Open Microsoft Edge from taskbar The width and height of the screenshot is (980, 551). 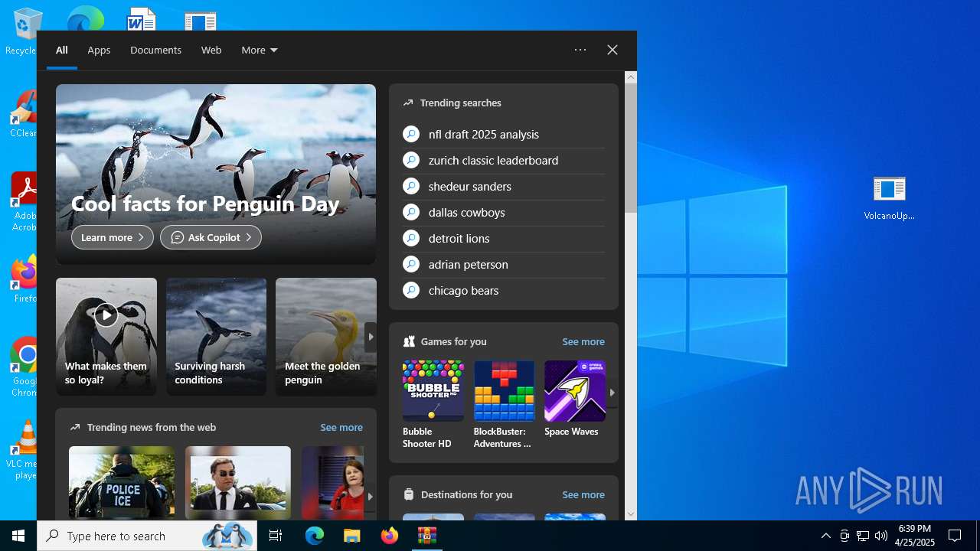pyautogui.click(x=315, y=536)
